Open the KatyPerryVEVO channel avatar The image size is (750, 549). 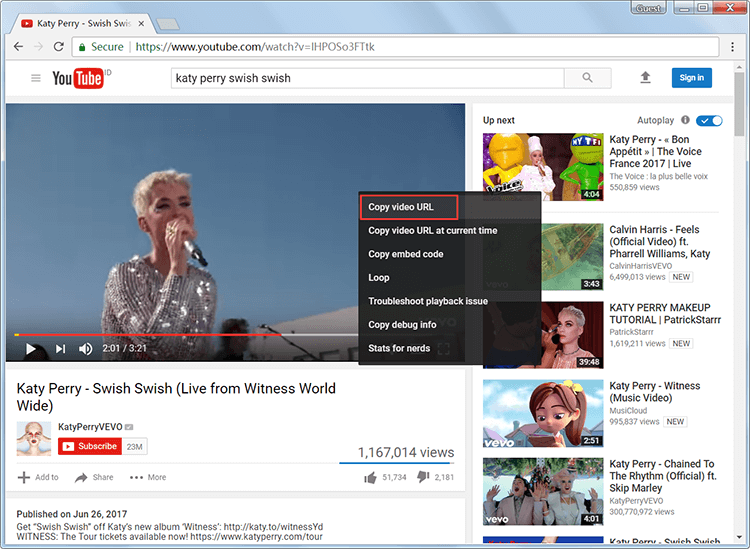33,439
